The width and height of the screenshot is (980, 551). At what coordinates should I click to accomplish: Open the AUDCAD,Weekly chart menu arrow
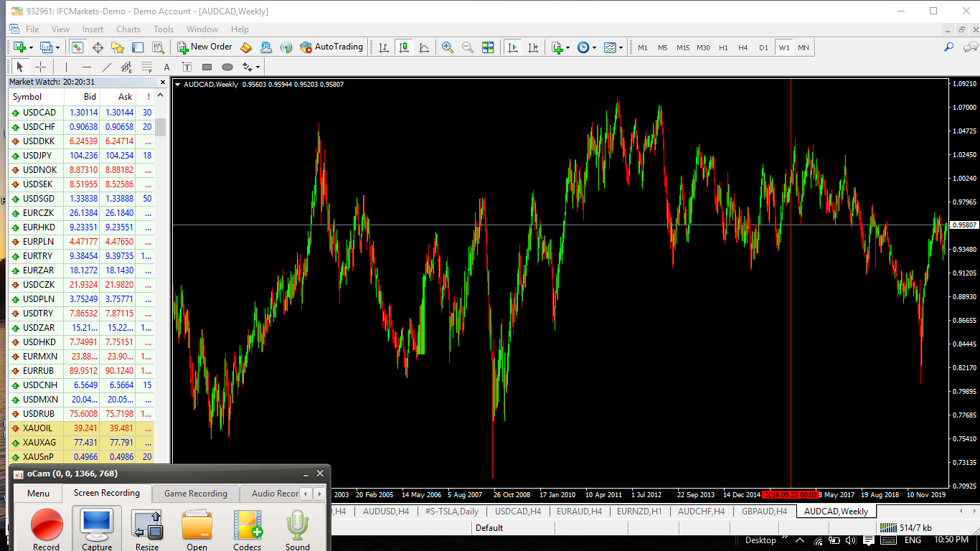[x=178, y=85]
